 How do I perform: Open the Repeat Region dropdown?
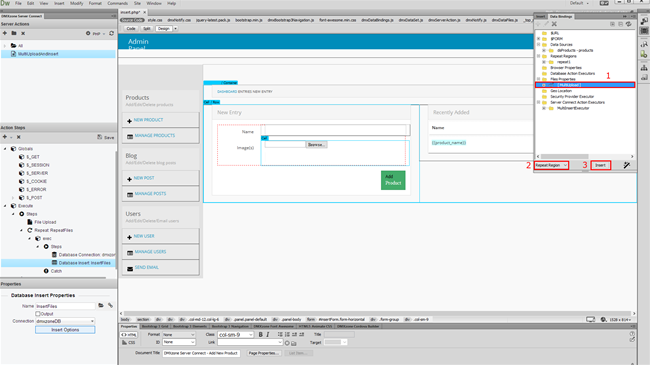click(x=551, y=165)
